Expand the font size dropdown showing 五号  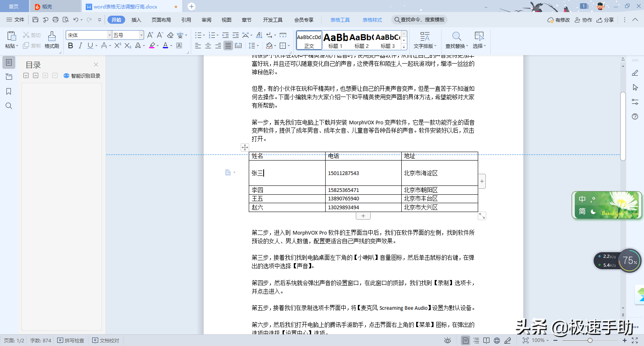pyautogui.click(x=141, y=35)
